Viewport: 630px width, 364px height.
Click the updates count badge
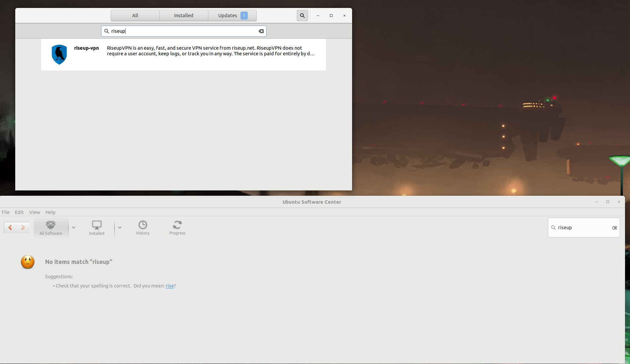point(244,16)
